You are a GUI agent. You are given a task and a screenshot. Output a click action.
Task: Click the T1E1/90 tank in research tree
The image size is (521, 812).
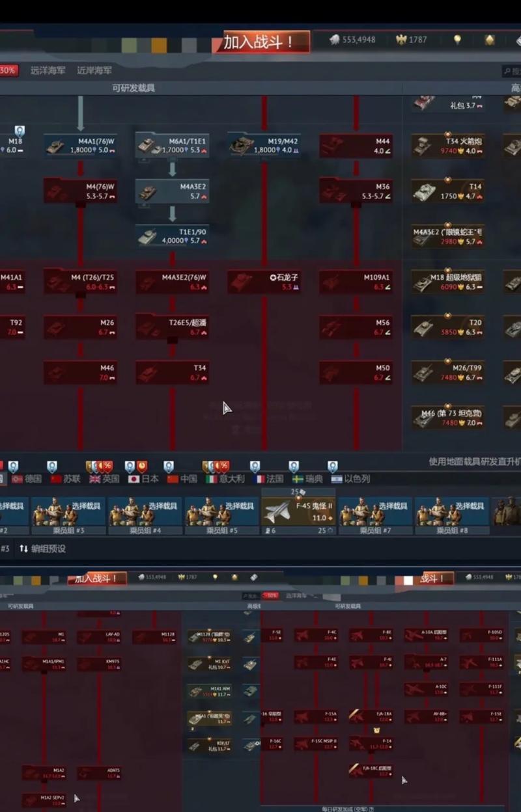172,236
